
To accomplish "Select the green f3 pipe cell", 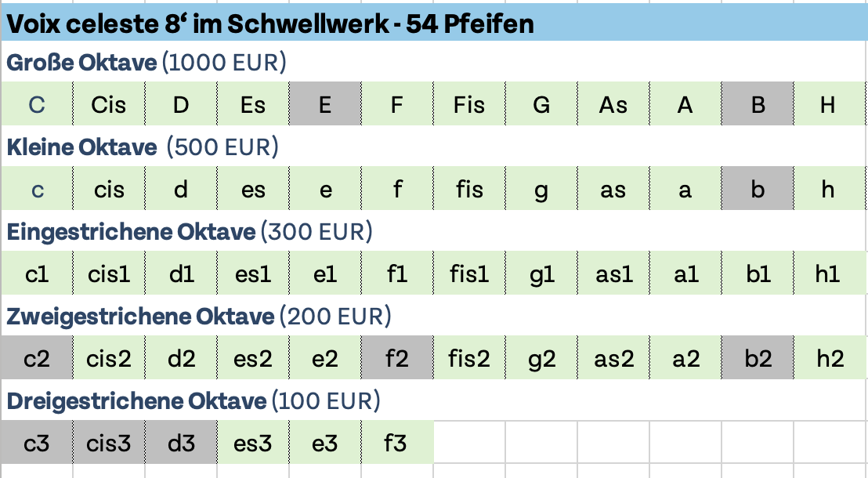I will 397,444.
